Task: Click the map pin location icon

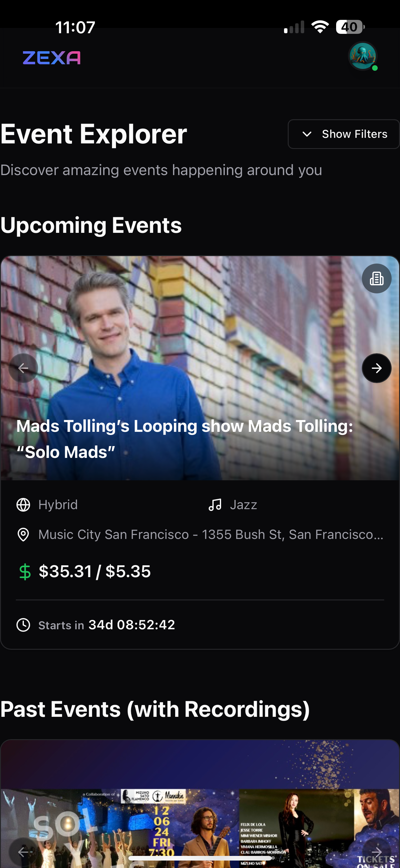Action: pyautogui.click(x=23, y=534)
